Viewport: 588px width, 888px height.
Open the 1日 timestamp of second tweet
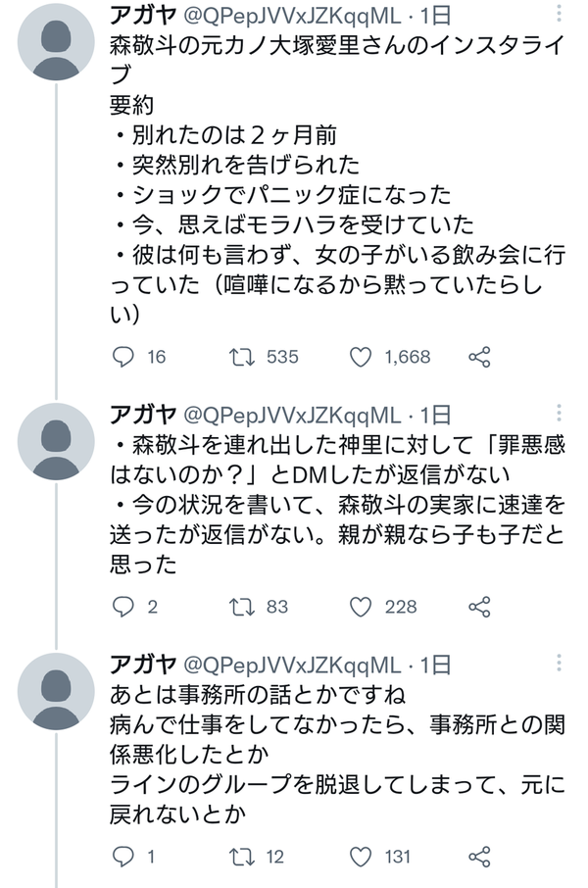[435, 415]
